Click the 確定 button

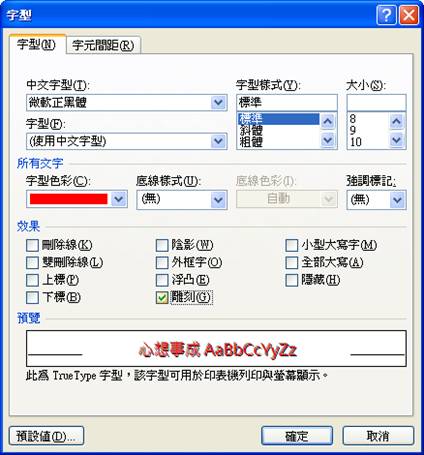(x=297, y=435)
